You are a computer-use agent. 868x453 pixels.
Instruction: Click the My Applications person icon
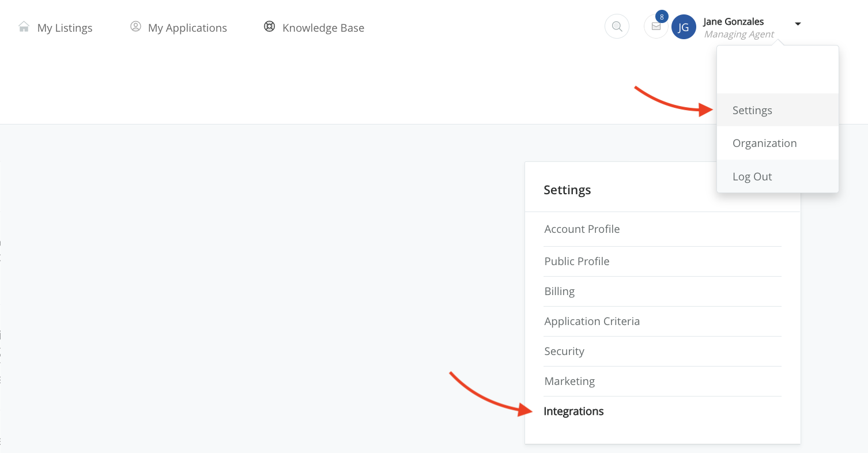[135, 27]
